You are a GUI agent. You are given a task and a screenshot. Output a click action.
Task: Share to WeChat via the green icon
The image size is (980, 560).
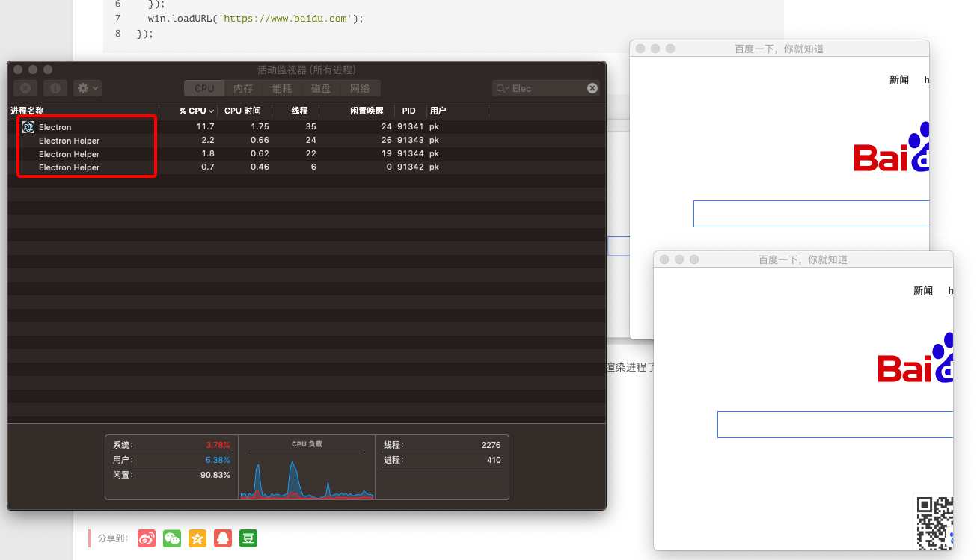pyautogui.click(x=172, y=538)
